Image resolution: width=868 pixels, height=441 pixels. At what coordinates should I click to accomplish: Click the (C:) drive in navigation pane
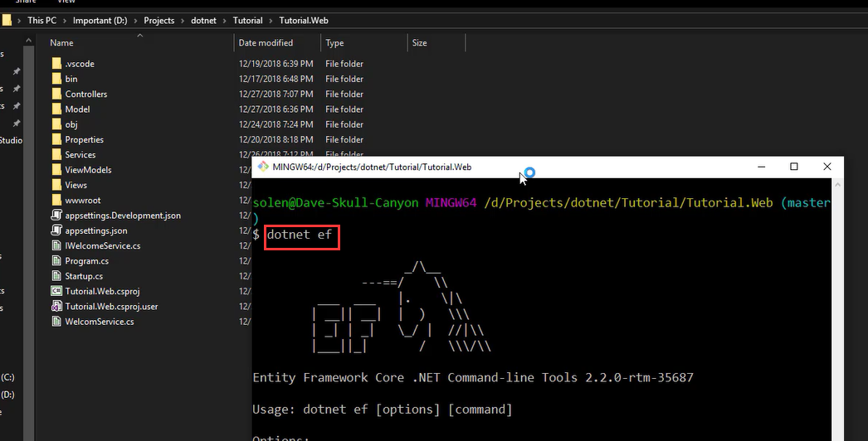point(7,377)
